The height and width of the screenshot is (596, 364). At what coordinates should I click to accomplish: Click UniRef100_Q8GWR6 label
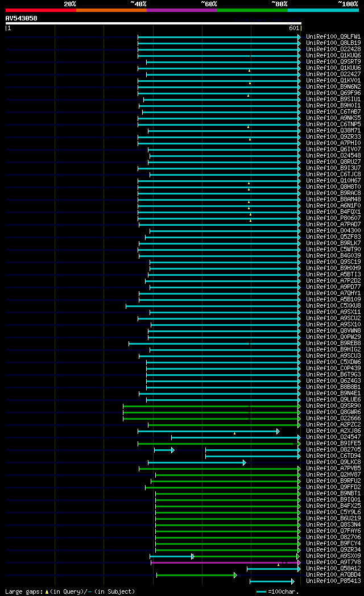tap(333, 412)
